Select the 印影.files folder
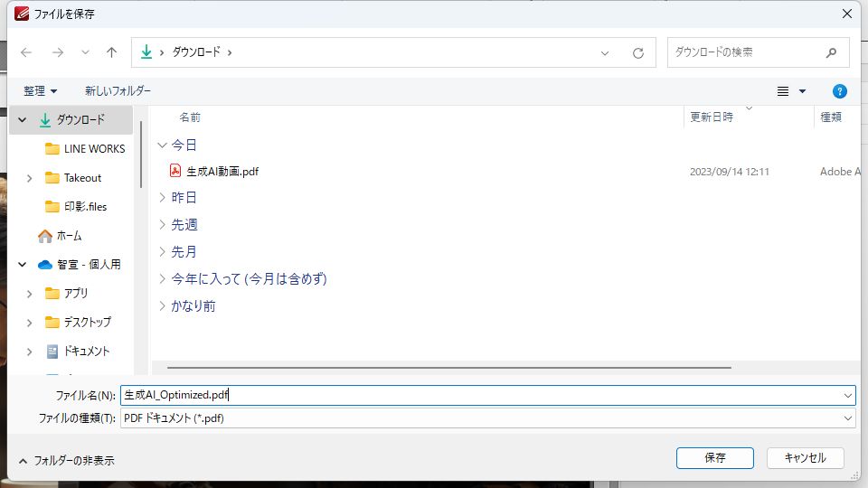Viewport: 868px width, 488px height. click(x=85, y=206)
